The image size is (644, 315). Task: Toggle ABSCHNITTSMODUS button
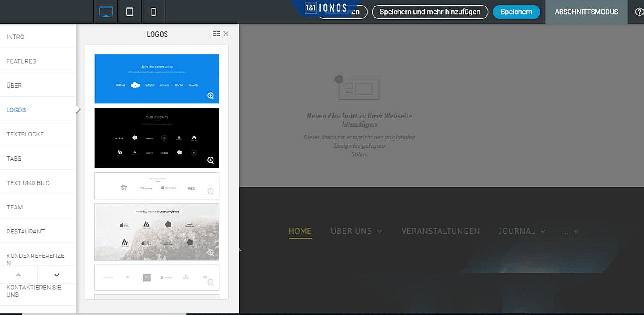coord(586,12)
